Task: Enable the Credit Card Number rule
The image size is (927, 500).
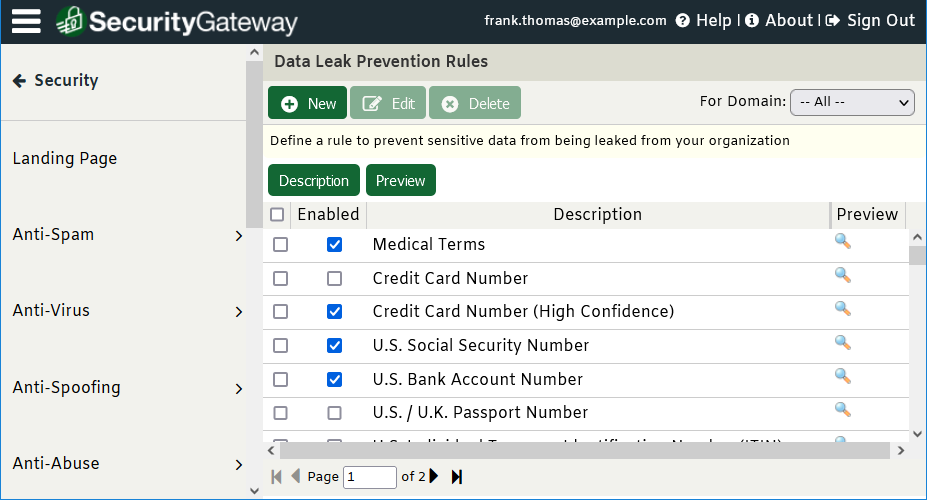Action: pos(335,278)
